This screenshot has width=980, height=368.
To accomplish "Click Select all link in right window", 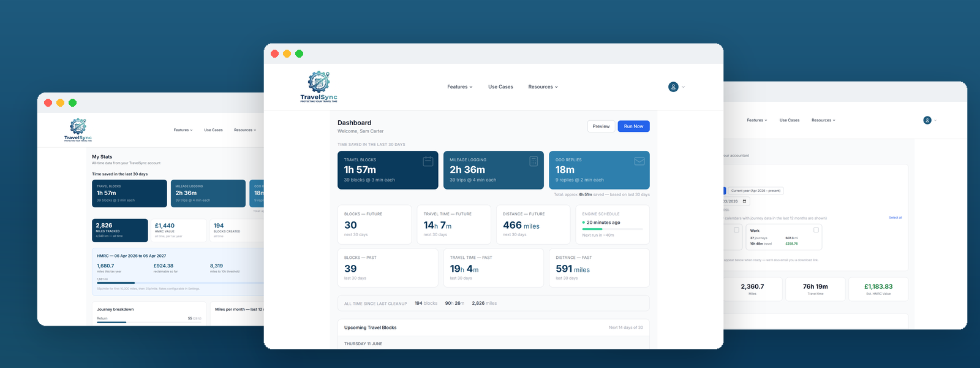I will pyautogui.click(x=895, y=218).
